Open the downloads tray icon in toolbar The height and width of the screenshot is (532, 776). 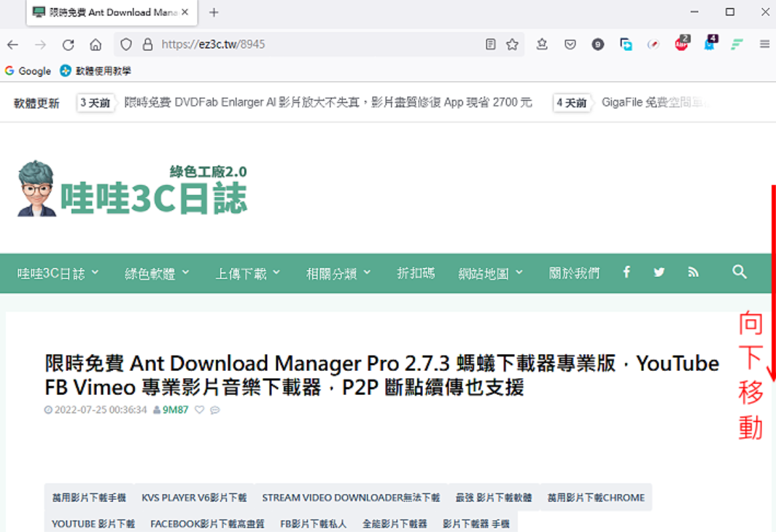point(542,44)
